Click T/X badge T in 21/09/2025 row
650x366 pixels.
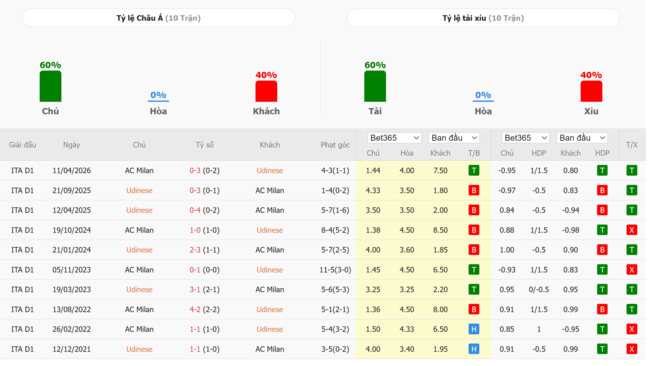(x=632, y=190)
